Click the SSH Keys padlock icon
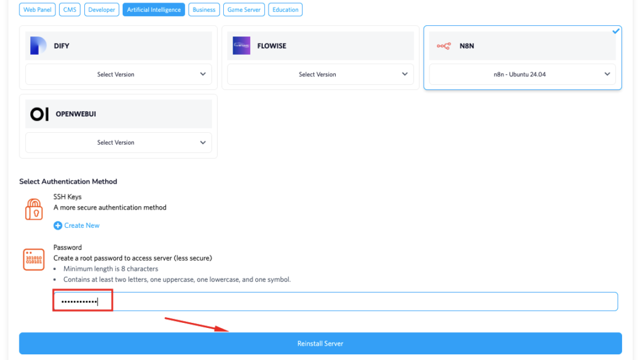 click(34, 209)
